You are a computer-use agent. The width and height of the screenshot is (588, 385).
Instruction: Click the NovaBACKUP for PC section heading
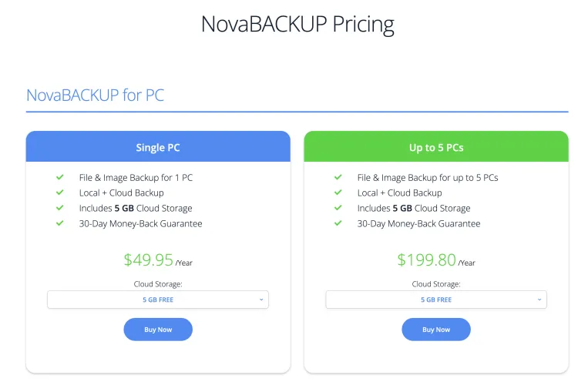96,95
